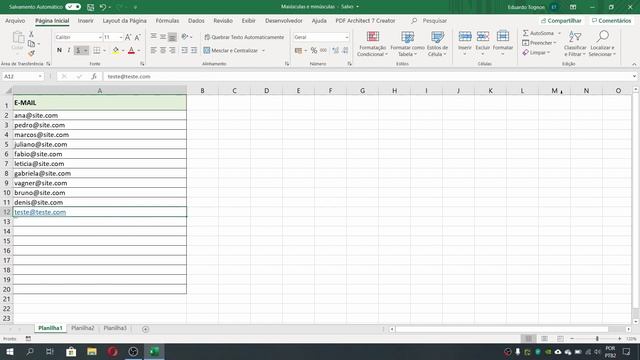Switch to the Layout da Página tab
This screenshot has height=360, width=640.
point(124,20)
